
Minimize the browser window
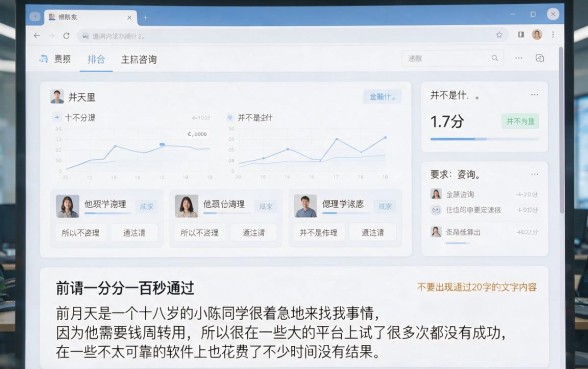pyautogui.click(x=513, y=14)
